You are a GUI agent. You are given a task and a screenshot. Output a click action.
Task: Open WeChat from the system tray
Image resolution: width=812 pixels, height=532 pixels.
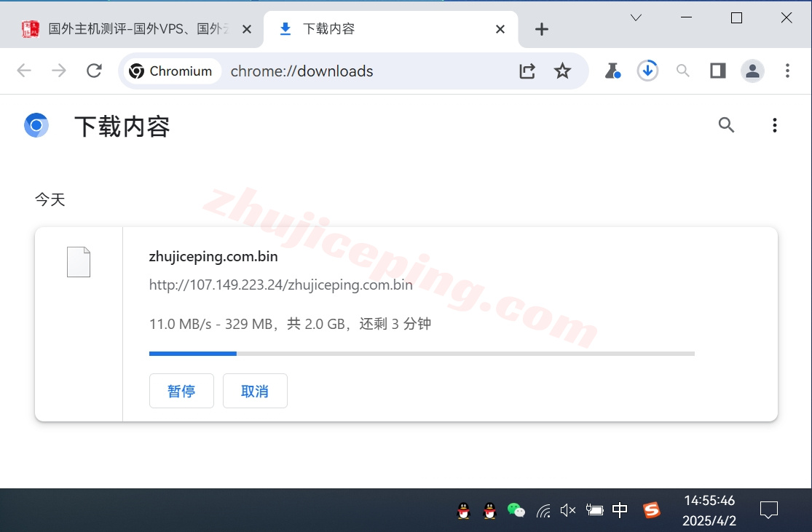[x=516, y=511]
